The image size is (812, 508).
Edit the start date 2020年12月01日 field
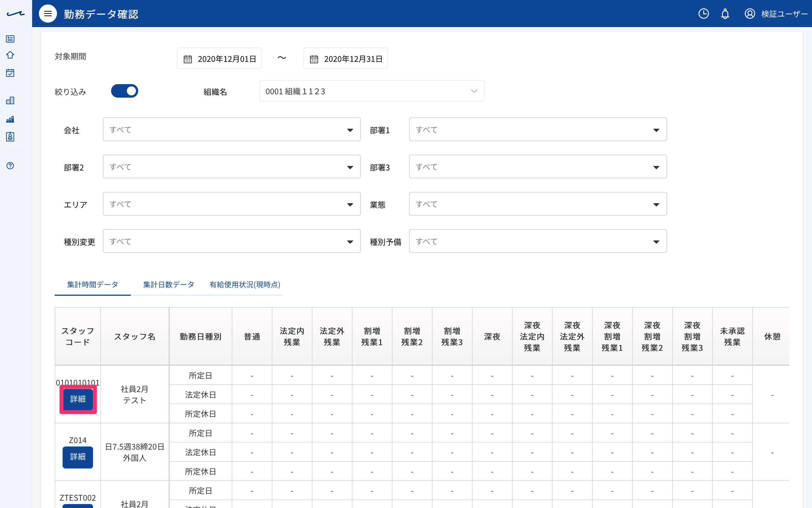point(219,58)
